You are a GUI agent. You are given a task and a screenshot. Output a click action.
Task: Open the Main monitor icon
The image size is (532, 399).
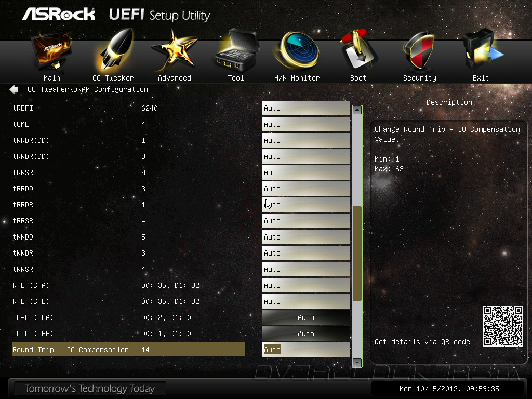point(52,51)
